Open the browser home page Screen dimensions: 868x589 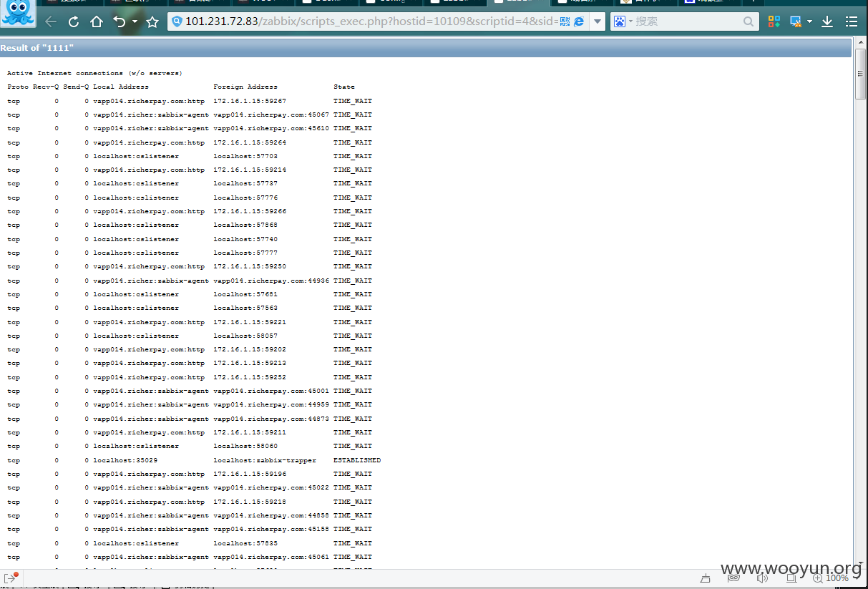pyautogui.click(x=97, y=22)
